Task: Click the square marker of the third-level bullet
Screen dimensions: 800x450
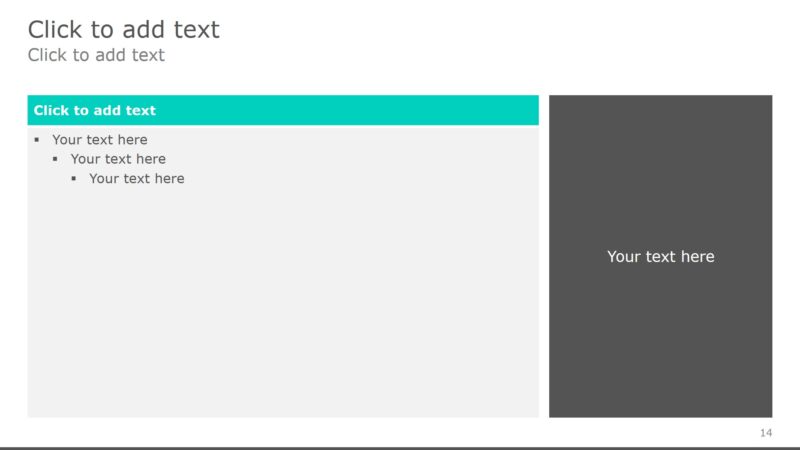Action: [74, 179]
